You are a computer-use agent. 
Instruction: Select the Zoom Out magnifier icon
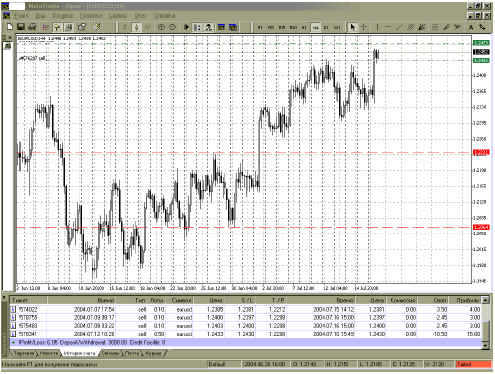tap(172, 27)
